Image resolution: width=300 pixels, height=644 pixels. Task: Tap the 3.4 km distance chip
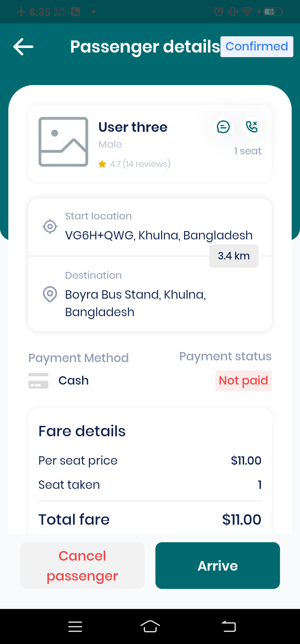coord(234,256)
